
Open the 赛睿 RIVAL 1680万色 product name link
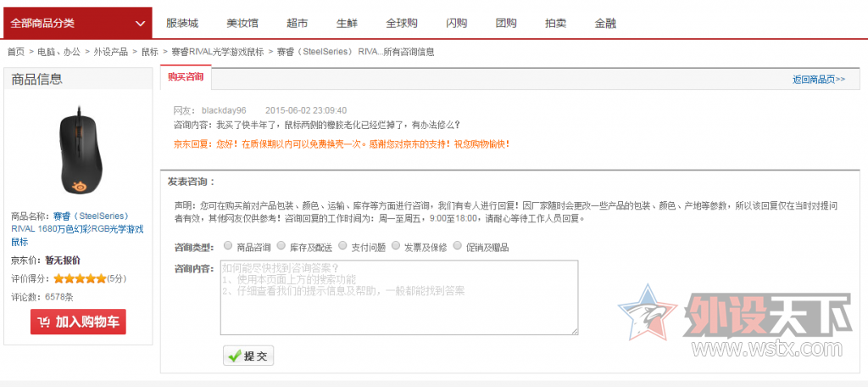(x=77, y=228)
